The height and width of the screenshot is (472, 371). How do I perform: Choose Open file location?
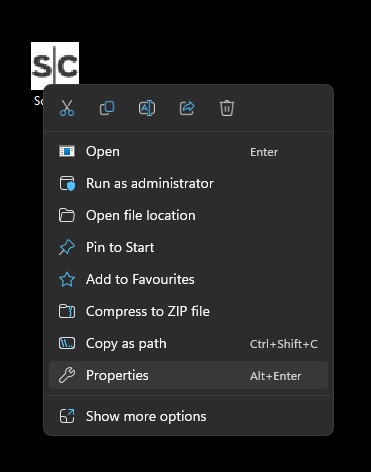[x=188, y=216]
